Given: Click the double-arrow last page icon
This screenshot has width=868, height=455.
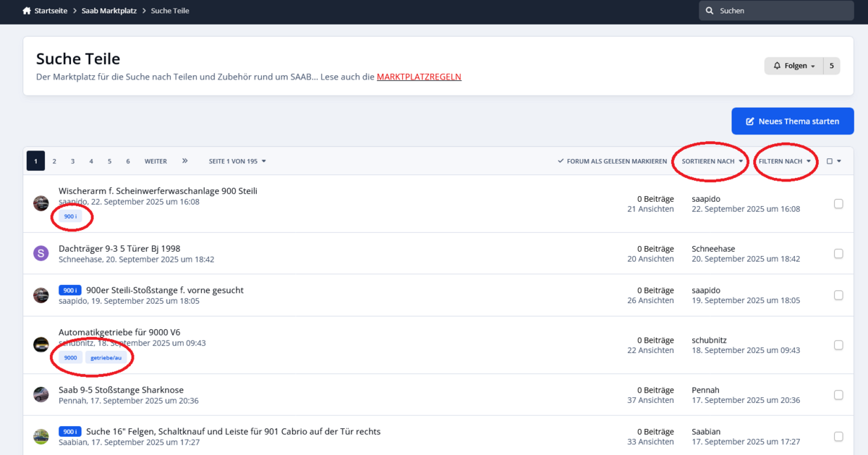Looking at the screenshot, I should point(185,161).
